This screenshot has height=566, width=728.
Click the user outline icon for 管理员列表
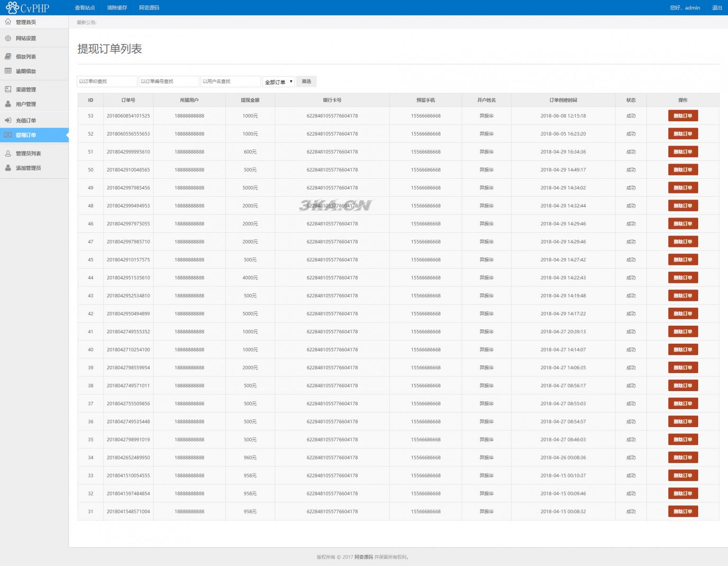click(x=8, y=153)
